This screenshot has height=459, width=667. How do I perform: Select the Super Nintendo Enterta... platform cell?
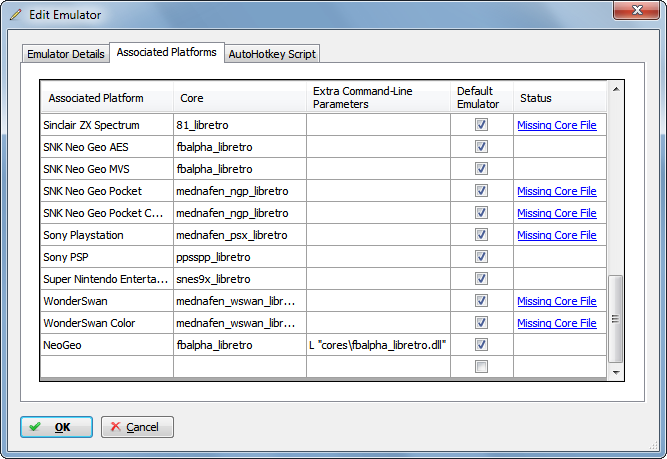point(107,279)
